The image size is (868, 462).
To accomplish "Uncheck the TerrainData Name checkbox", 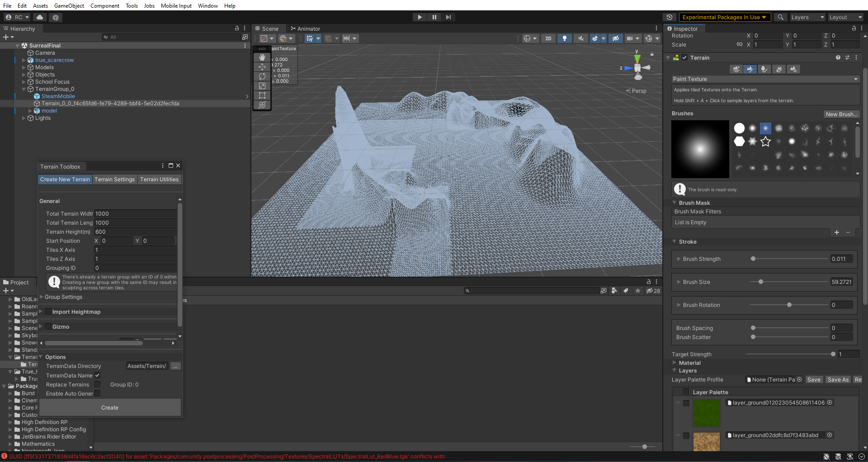I will pyautogui.click(x=97, y=376).
